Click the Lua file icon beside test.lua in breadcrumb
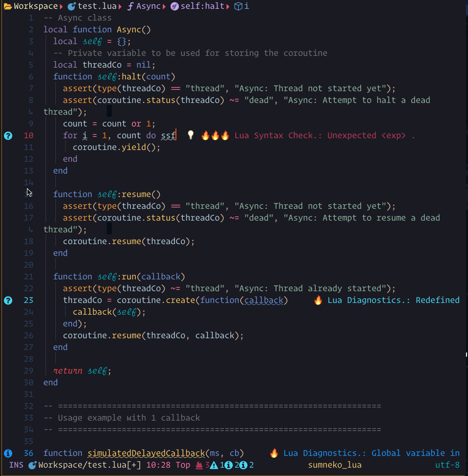 72,6
